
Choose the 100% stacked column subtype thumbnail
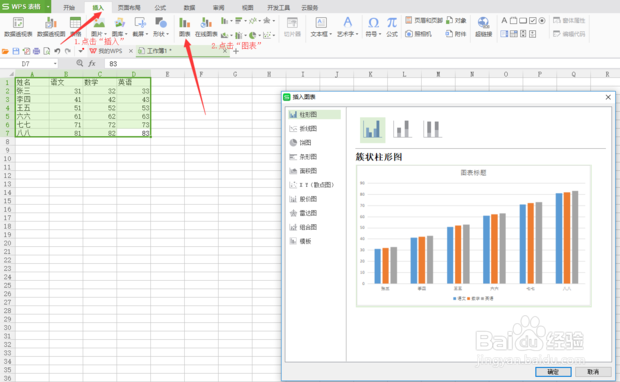[x=432, y=129]
